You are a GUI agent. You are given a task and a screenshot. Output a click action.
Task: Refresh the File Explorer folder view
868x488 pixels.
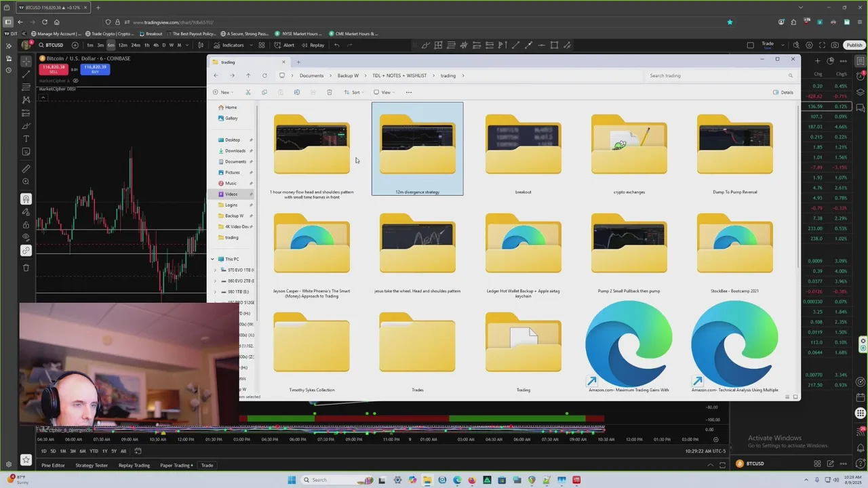pyautogui.click(x=264, y=75)
